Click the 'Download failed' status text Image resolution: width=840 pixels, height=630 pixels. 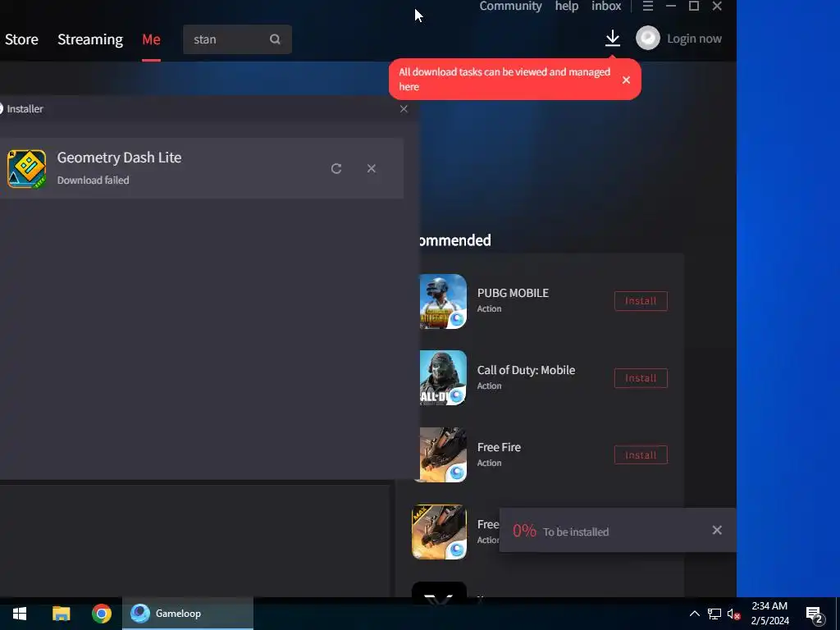click(94, 180)
